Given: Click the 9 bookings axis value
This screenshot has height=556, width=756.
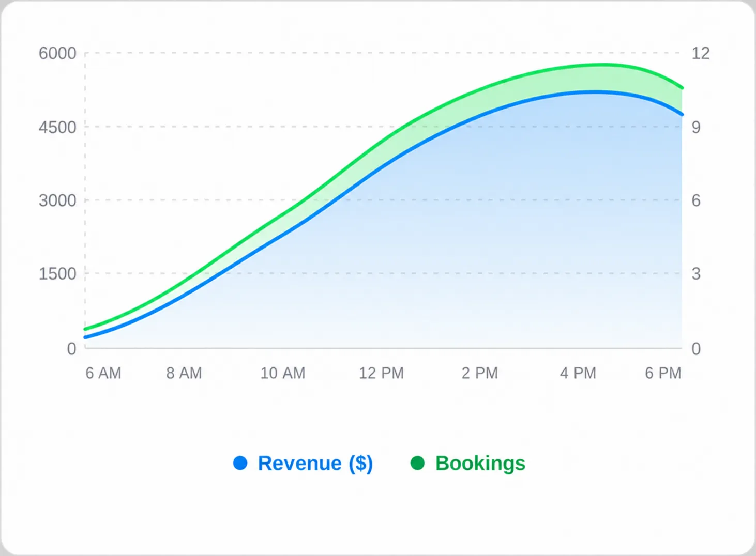Looking at the screenshot, I should 697,127.
